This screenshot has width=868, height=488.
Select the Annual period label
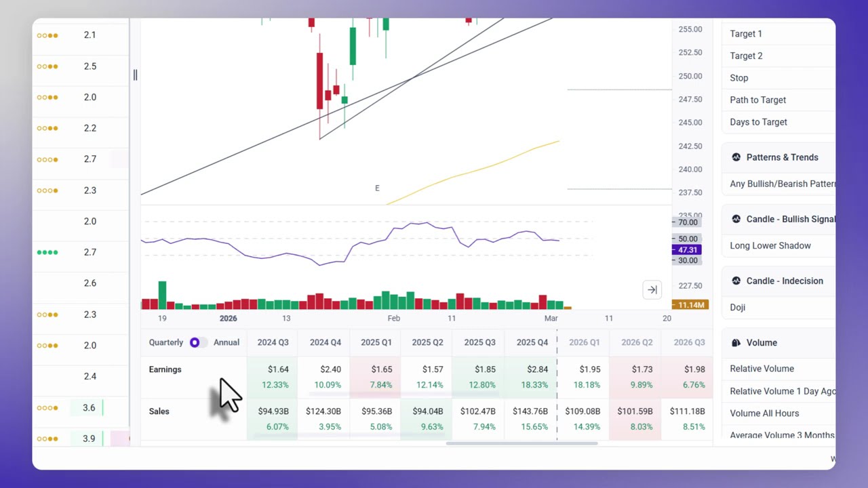tap(226, 342)
